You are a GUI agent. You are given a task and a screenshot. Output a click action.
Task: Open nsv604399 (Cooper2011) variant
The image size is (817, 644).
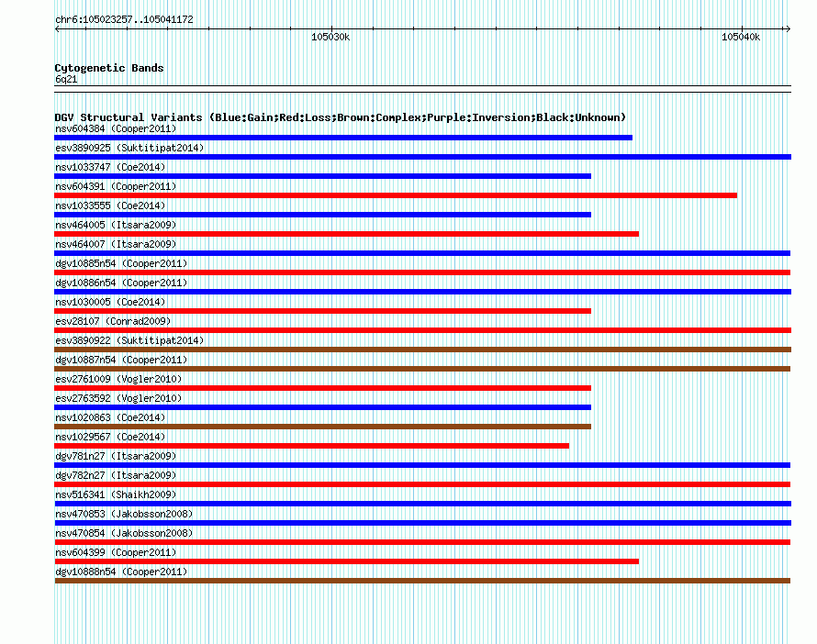click(x=116, y=552)
